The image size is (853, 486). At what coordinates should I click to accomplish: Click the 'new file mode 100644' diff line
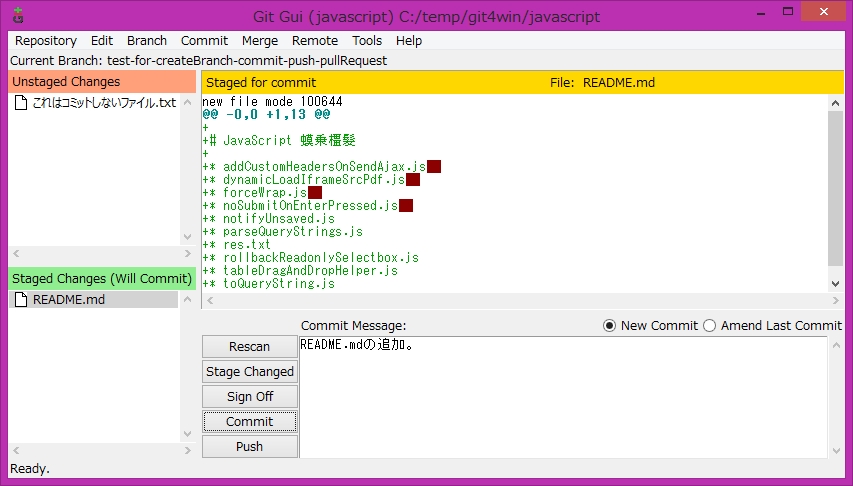pos(272,101)
